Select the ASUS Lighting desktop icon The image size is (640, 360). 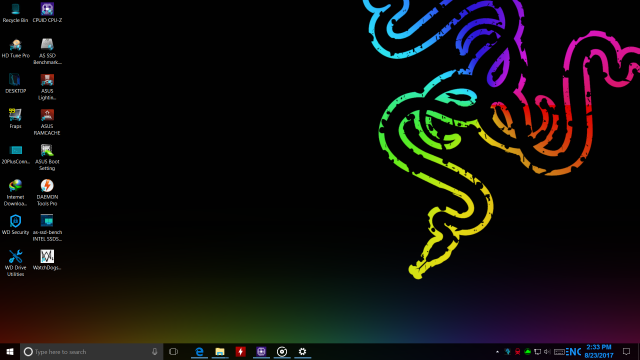(x=47, y=87)
